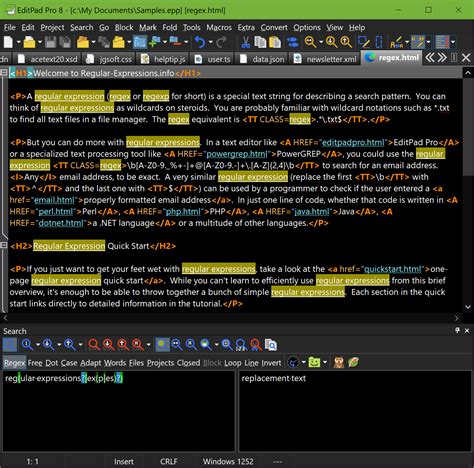Collapse the H2 fold marker in gutter
474x468 pixels.
point(3,245)
